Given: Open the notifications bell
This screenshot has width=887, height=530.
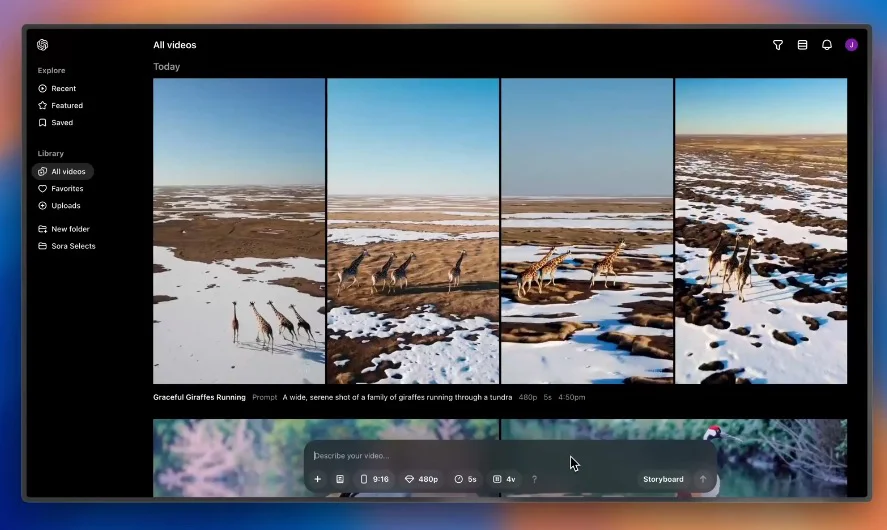Looking at the screenshot, I should pos(826,45).
